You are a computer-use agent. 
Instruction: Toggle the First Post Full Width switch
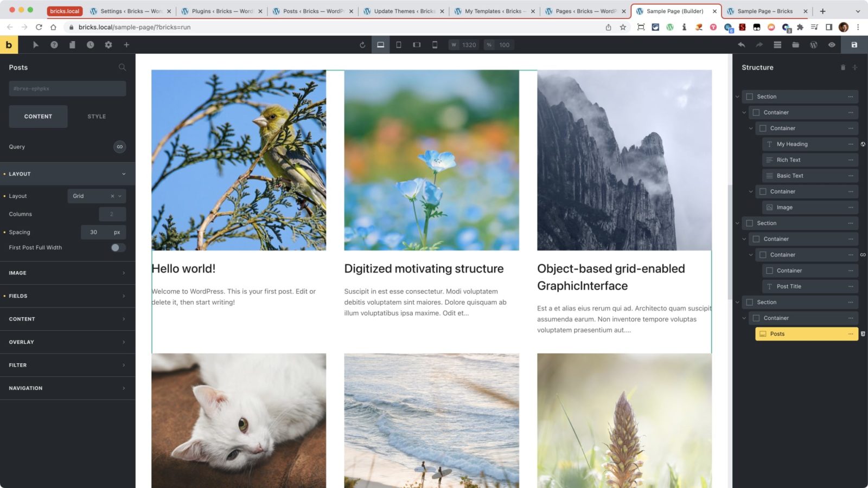coord(116,247)
